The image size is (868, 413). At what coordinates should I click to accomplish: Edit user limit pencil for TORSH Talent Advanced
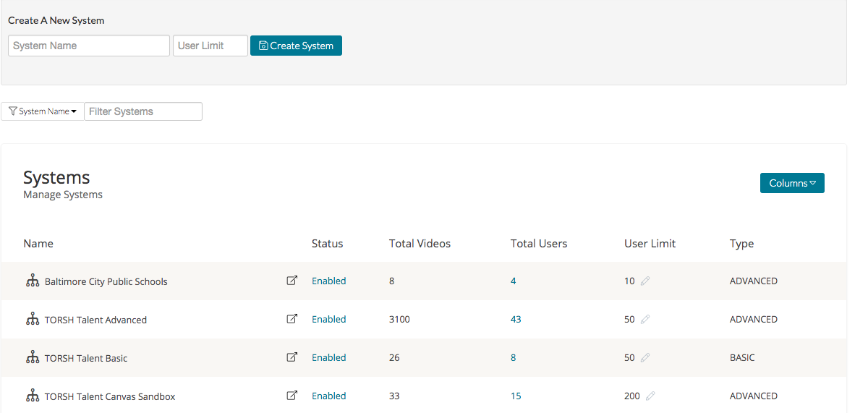point(645,319)
